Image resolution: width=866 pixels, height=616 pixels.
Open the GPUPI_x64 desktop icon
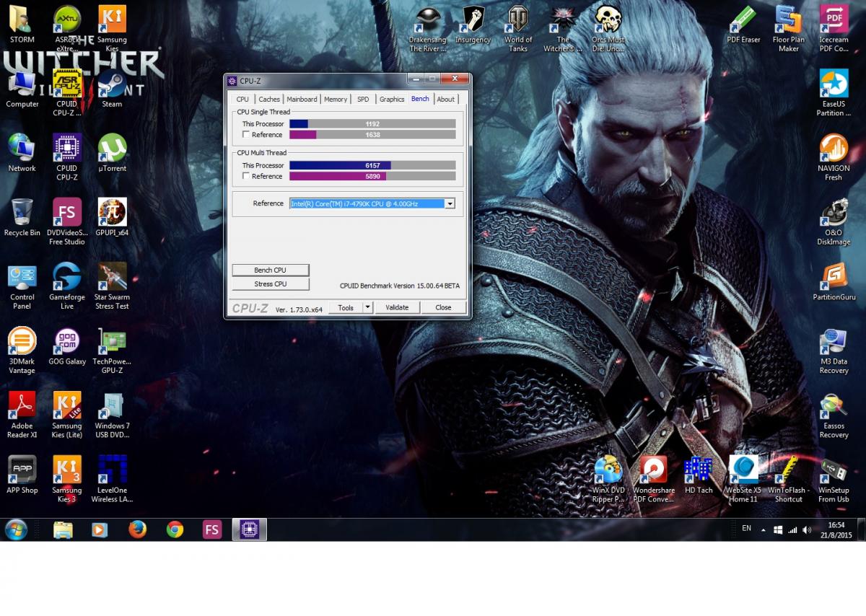click(112, 217)
